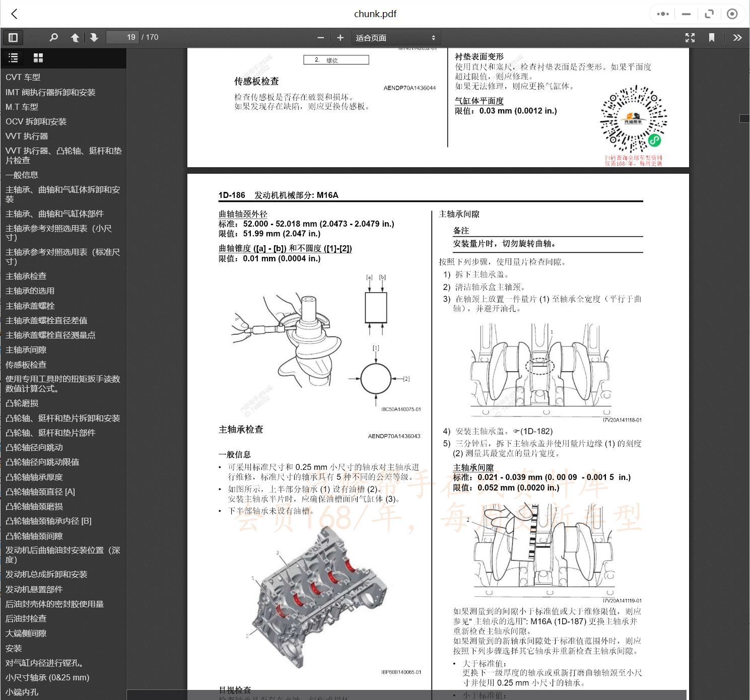Go to the next page
The width and height of the screenshot is (750, 700).
click(x=95, y=37)
